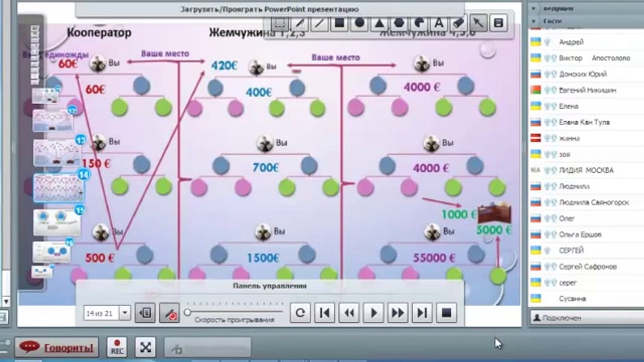The image size is (644, 362).
Task: Collapse the 'Ведущий' presenters group
Action: (534, 8)
